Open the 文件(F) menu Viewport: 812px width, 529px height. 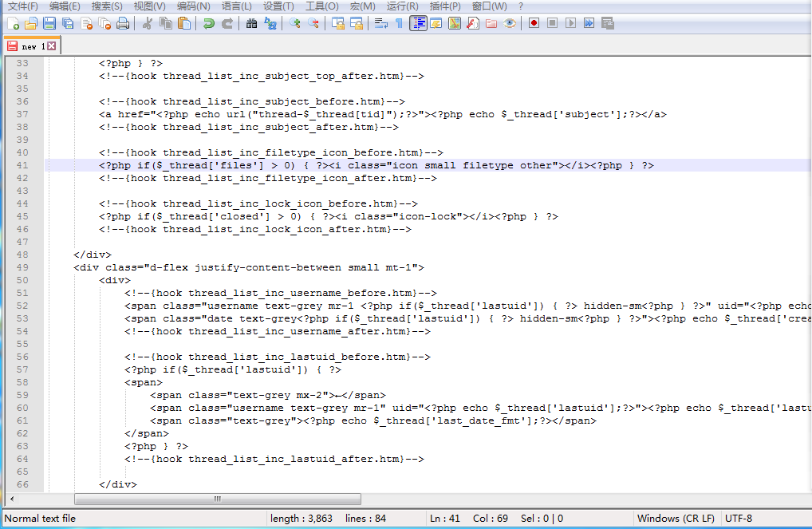click(23, 6)
